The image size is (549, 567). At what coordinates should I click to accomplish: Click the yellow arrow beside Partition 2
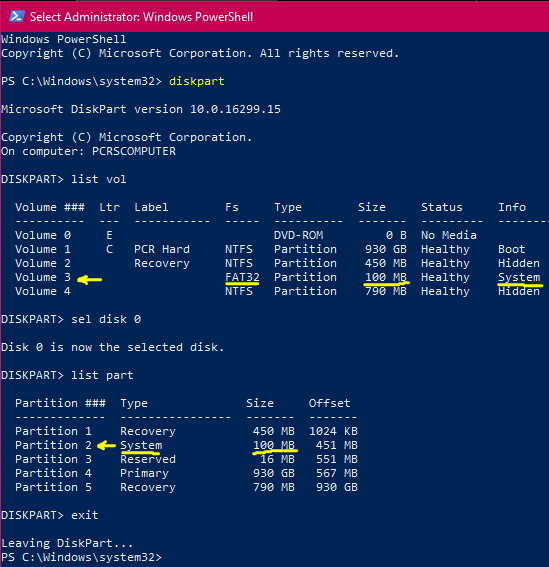click(x=107, y=445)
